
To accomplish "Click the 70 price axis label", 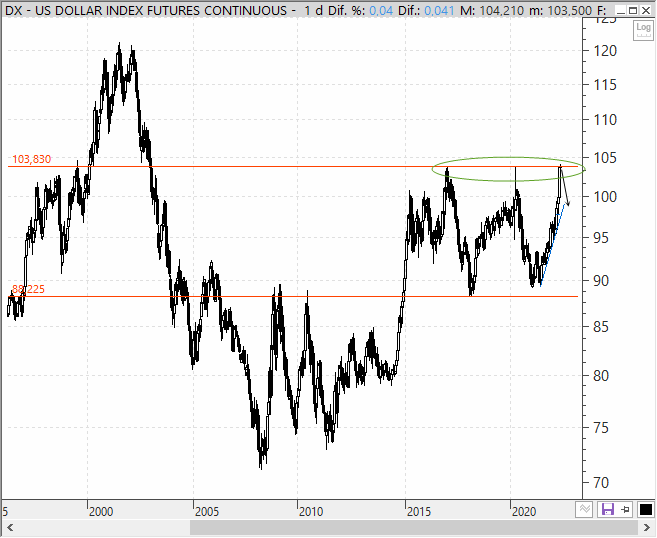I will 600,483.
